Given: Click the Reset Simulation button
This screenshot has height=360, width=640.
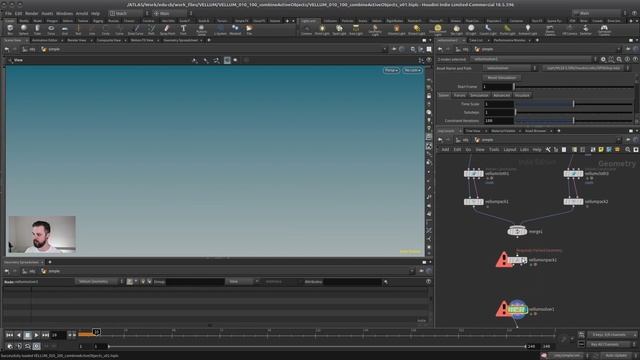Looking at the screenshot, I should pyautogui.click(x=502, y=78).
